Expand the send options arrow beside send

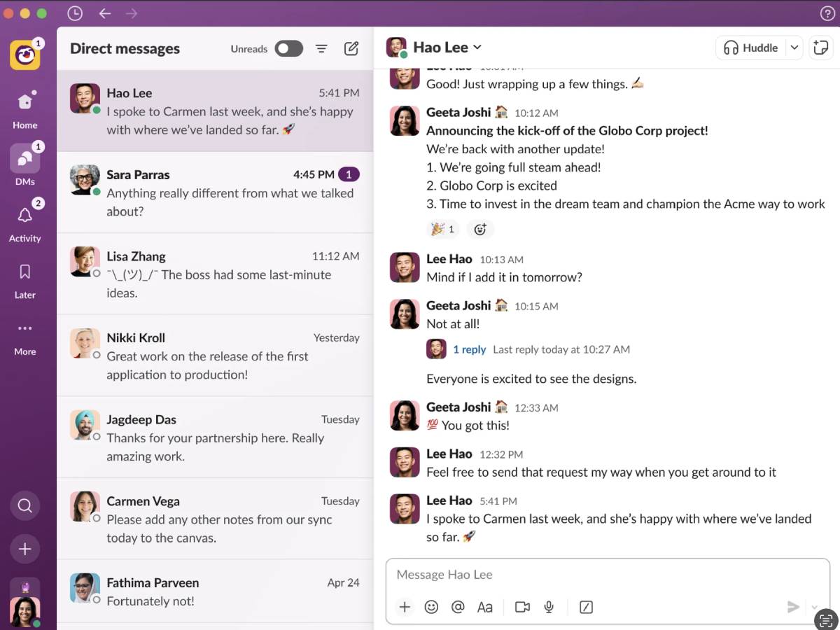(814, 607)
